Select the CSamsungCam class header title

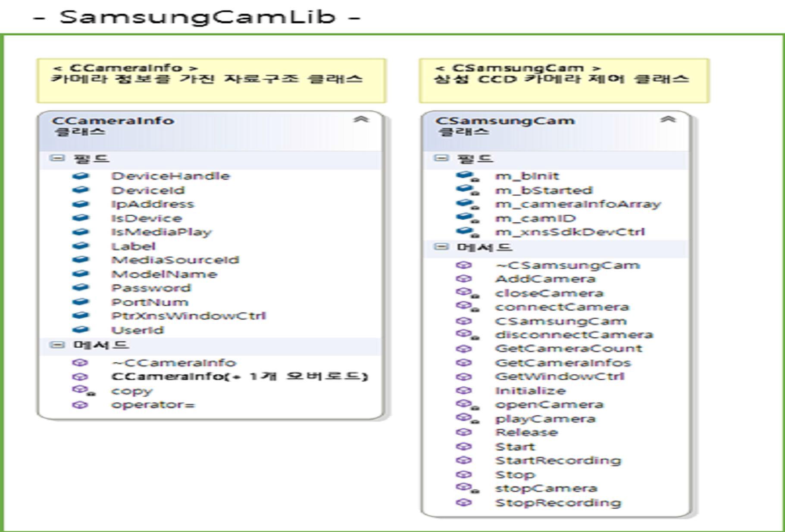505,121
